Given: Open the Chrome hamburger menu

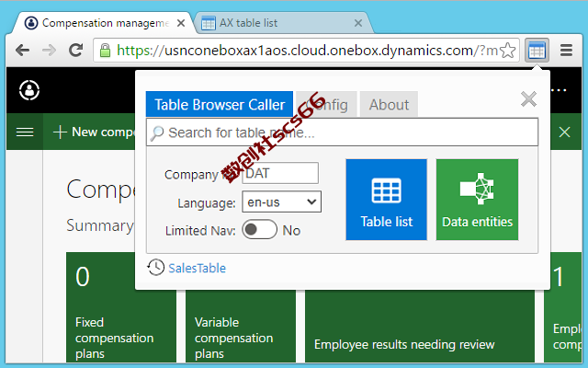Looking at the screenshot, I should [x=566, y=50].
